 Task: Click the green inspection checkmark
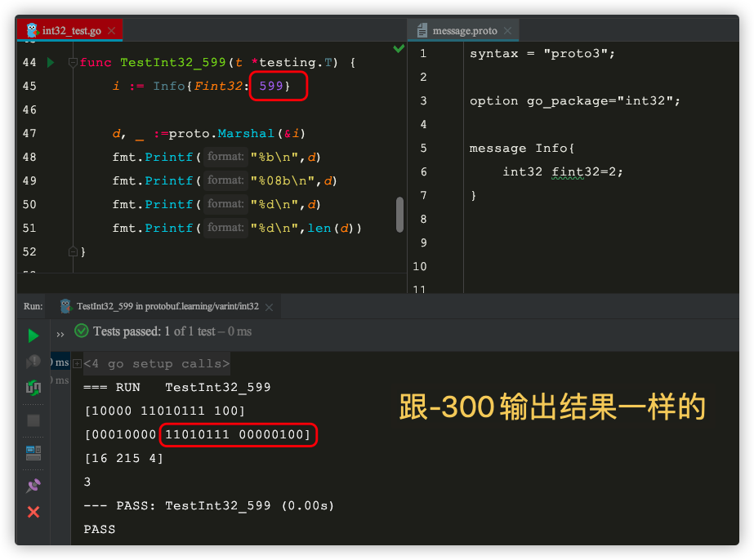click(x=399, y=48)
